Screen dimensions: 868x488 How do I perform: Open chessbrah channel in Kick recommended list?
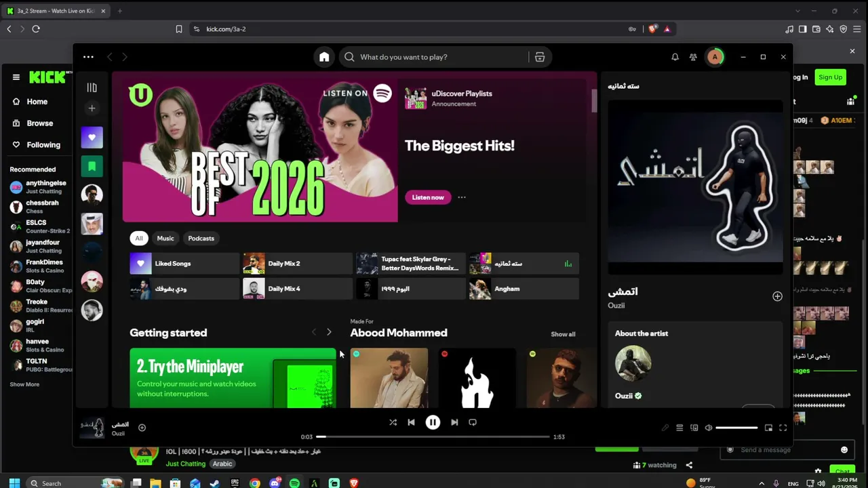click(x=39, y=206)
